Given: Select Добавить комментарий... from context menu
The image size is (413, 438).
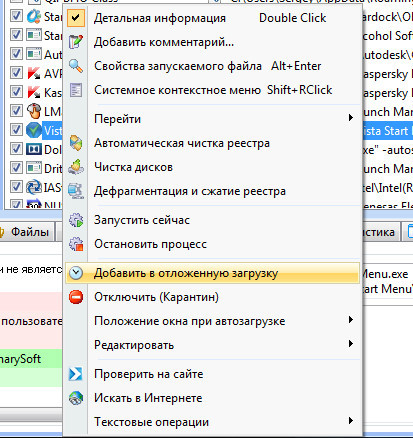Looking at the screenshot, I should pos(213,42).
